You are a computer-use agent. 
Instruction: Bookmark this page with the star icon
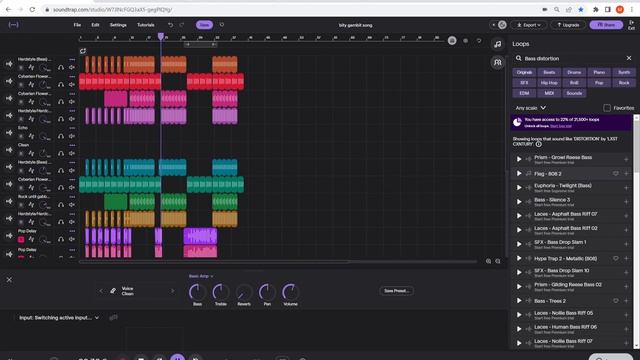[x=581, y=9]
